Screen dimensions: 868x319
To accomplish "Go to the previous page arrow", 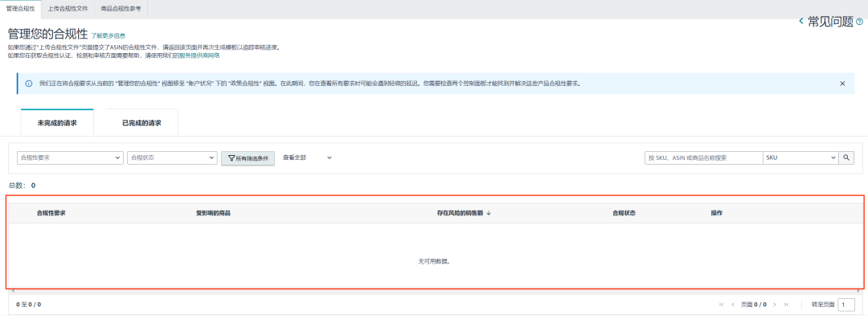I will pos(733,305).
